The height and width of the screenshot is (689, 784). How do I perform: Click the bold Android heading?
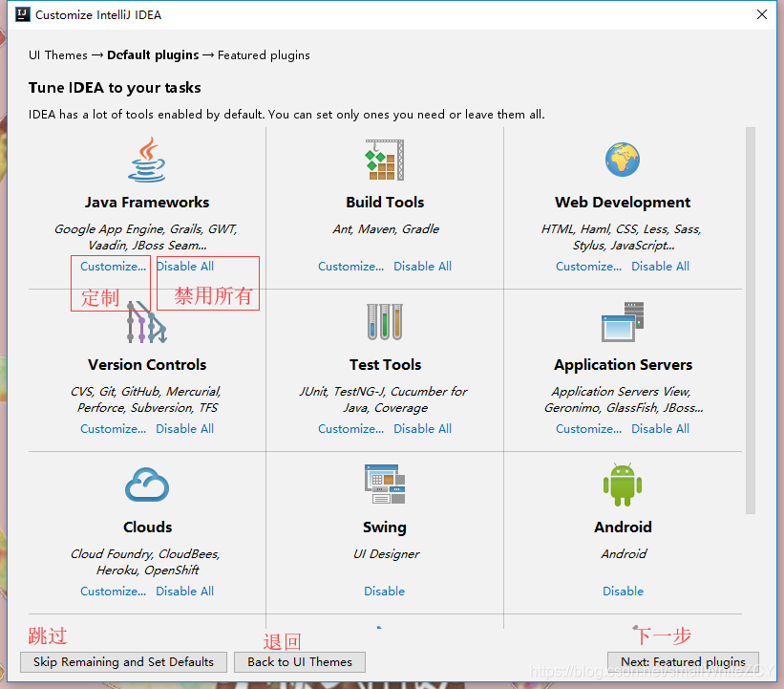coord(623,527)
